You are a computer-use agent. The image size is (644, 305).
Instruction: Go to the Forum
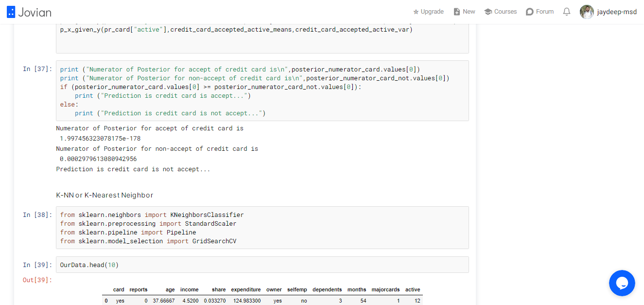pyautogui.click(x=540, y=12)
